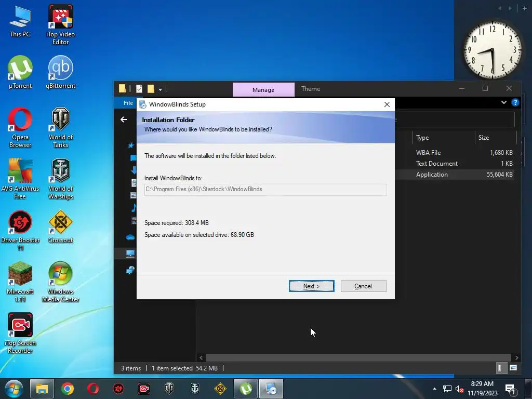Switch to the setup installer taskbar button
The height and width of the screenshot is (399, 532).
271,389
